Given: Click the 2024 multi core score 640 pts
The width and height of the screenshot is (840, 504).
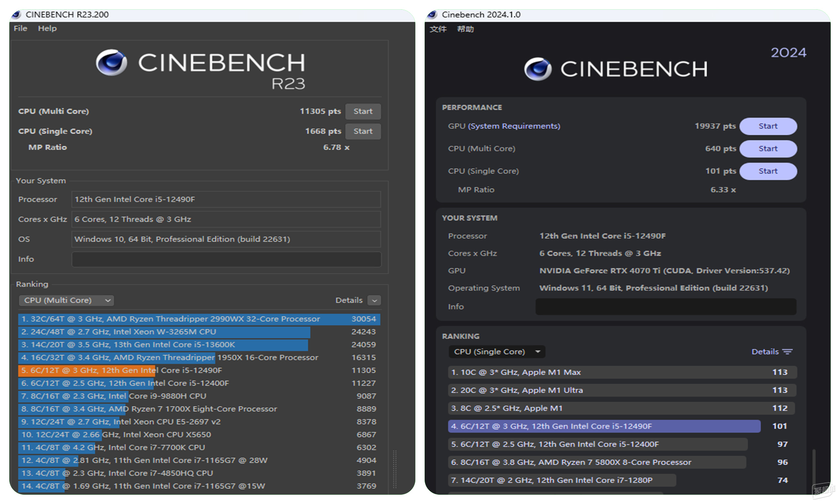Looking at the screenshot, I should tap(720, 149).
